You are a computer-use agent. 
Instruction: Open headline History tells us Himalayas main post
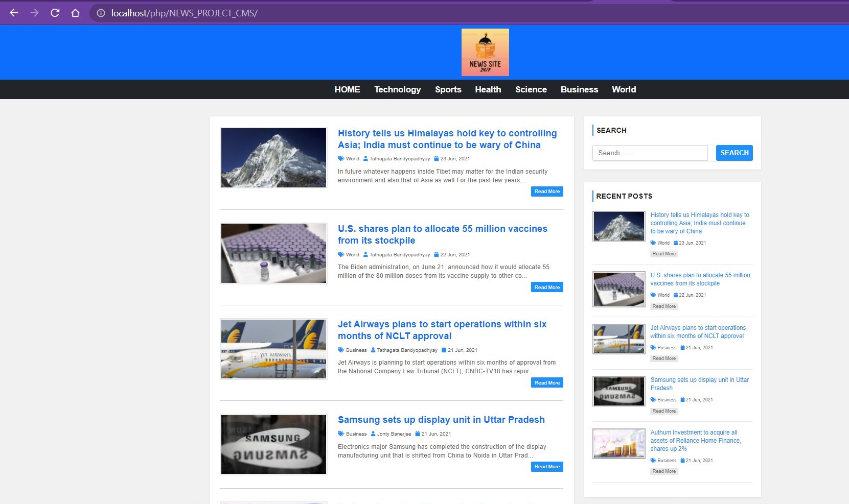pos(447,139)
